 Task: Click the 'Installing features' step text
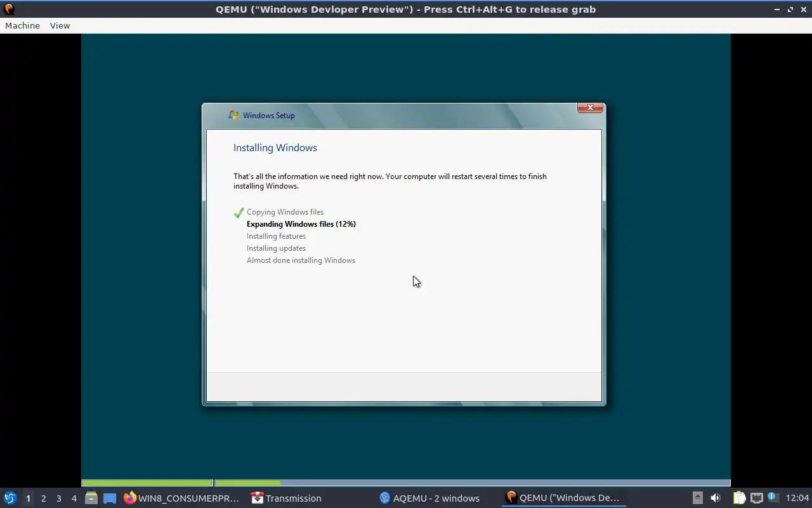coord(276,236)
